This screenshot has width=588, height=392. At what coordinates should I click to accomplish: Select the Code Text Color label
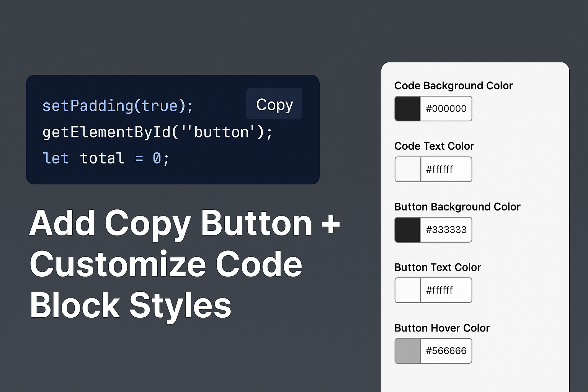click(x=434, y=146)
